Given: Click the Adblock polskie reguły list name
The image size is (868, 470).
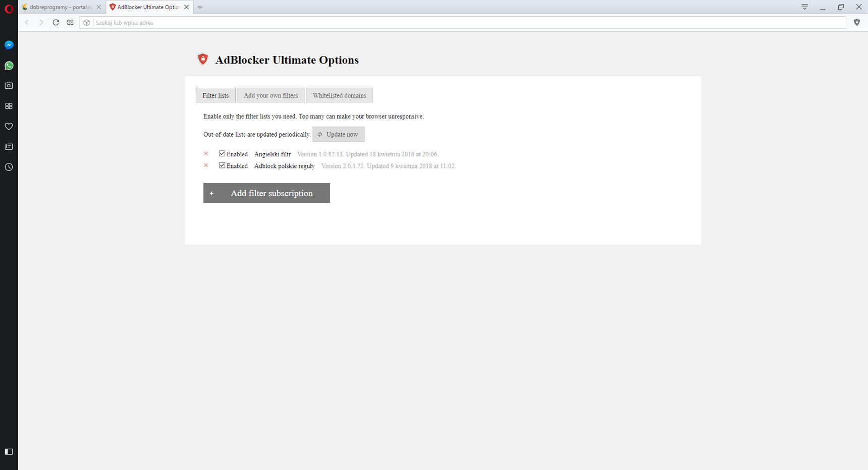Looking at the screenshot, I should 285,166.
